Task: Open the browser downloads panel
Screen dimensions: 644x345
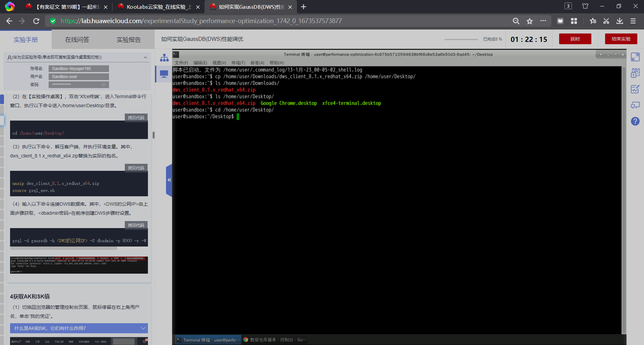Action: tap(620, 21)
